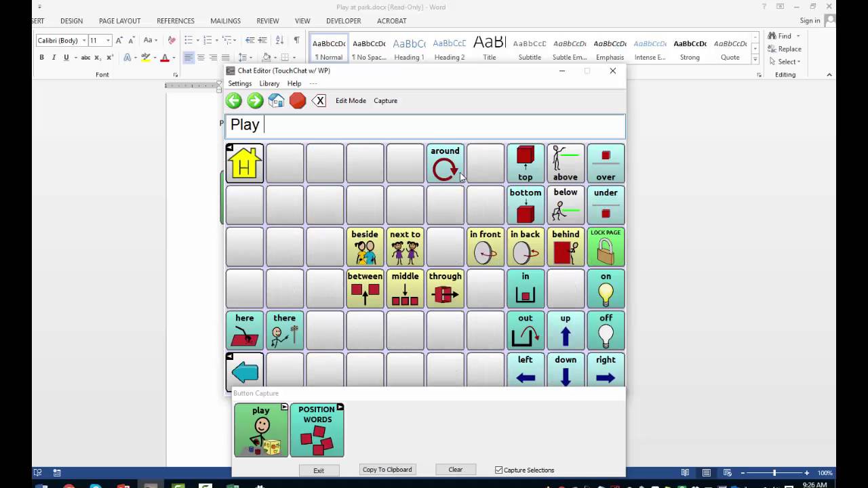This screenshot has width=868, height=488.
Task: Click the Copy To Clipboard button
Action: click(x=387, y=470)
